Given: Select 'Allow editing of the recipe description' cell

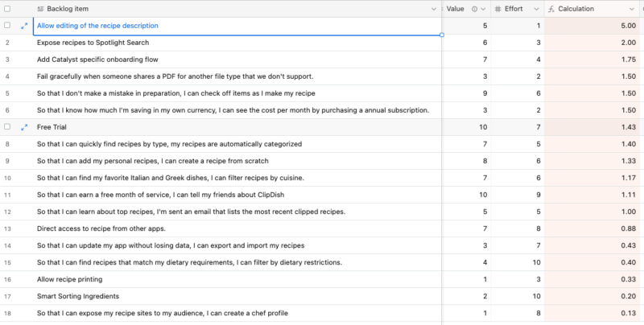Looking at the screenshot, I should point(237,26).
